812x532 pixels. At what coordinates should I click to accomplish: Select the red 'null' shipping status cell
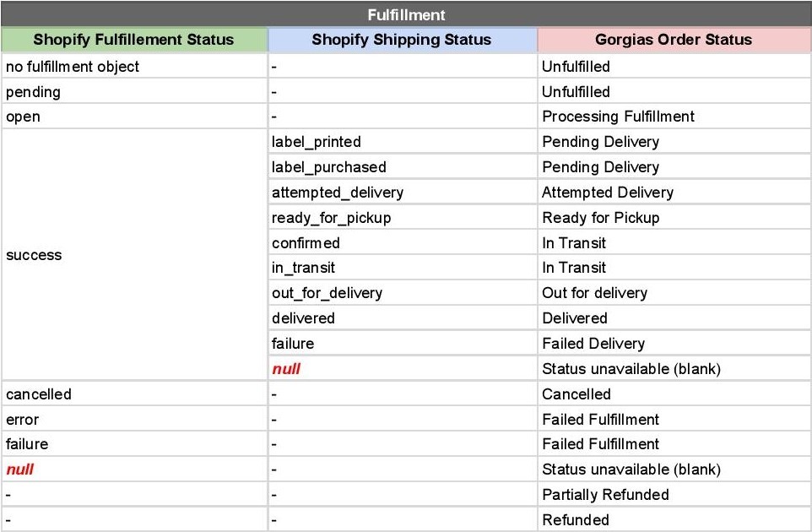(402, 369)
